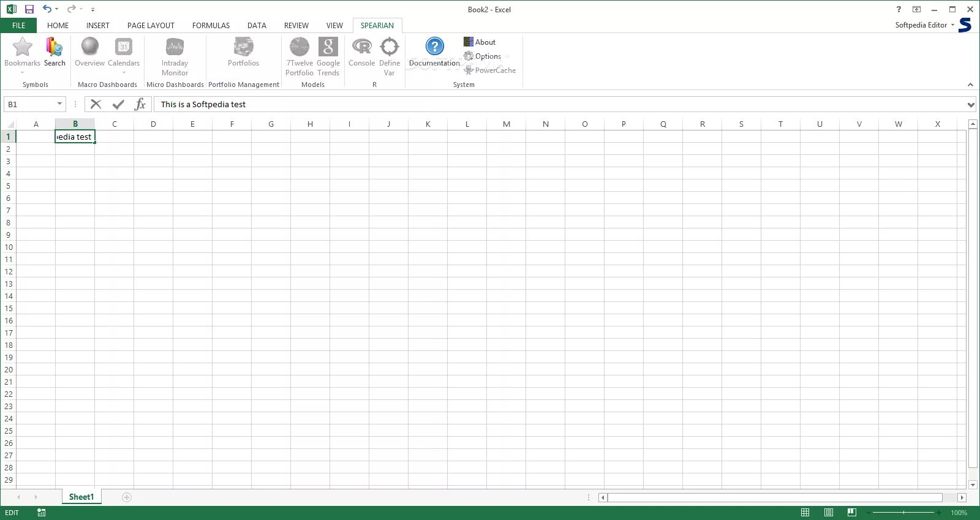Screen dimensions: 980x520
Task: Save the workbook with the floppy icon
Action: click(x=29, y=9)
